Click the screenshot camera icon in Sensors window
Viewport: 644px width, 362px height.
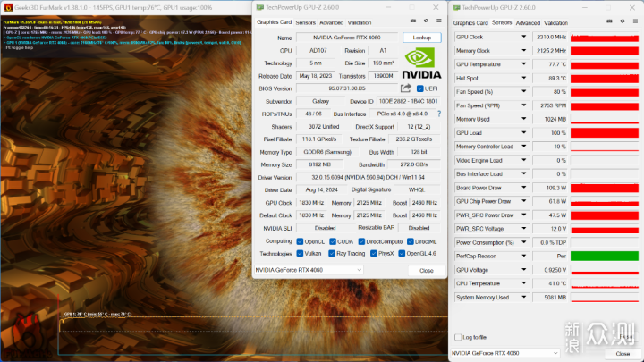point(609,21)
